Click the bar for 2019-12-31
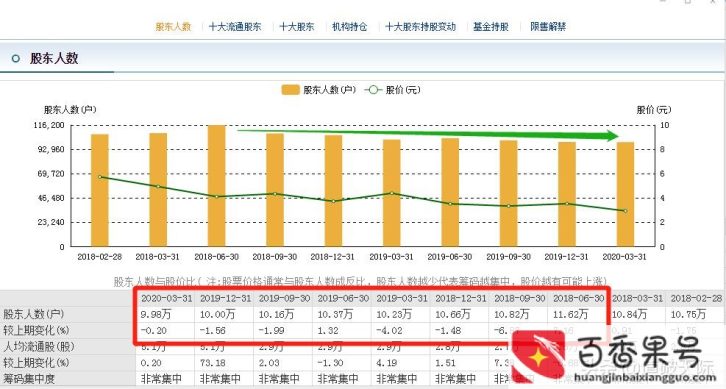Viewport: 726px width, 389px height. (567, 194)
